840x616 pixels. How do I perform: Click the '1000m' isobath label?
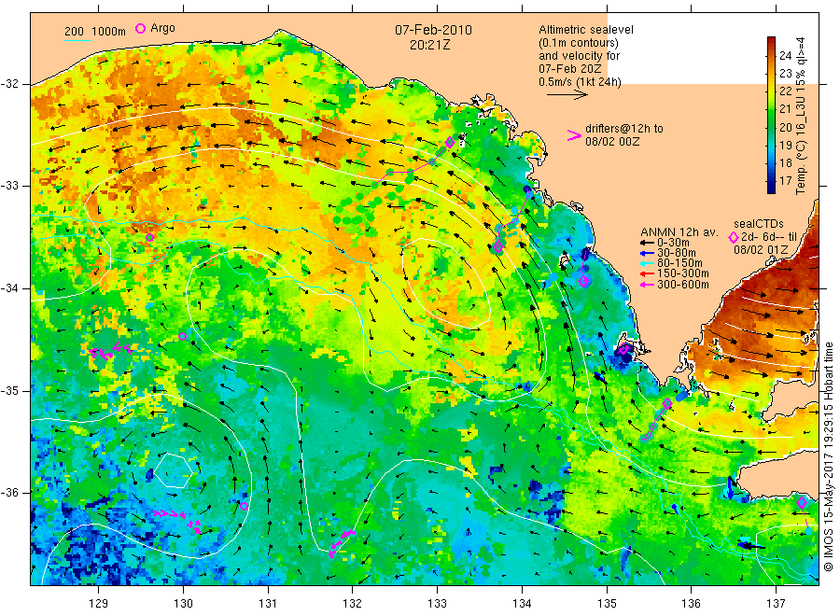pos(109,32)
